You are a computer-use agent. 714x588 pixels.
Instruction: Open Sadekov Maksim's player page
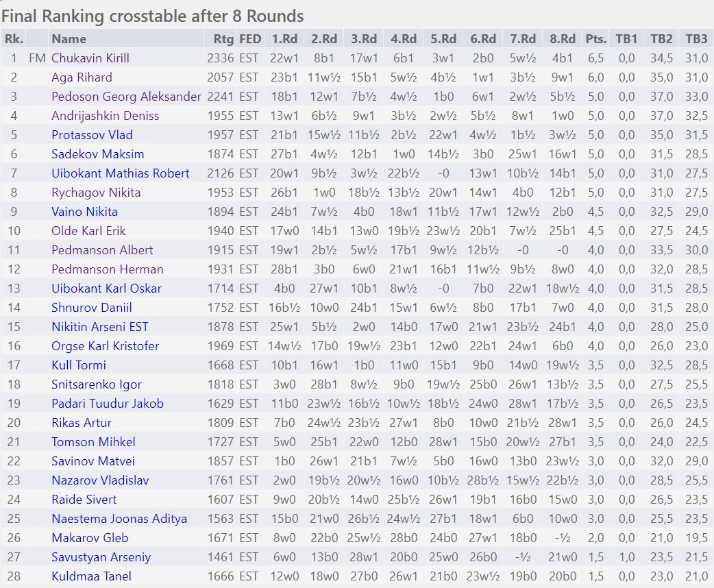pyautogui.click(x=97, y=154)
